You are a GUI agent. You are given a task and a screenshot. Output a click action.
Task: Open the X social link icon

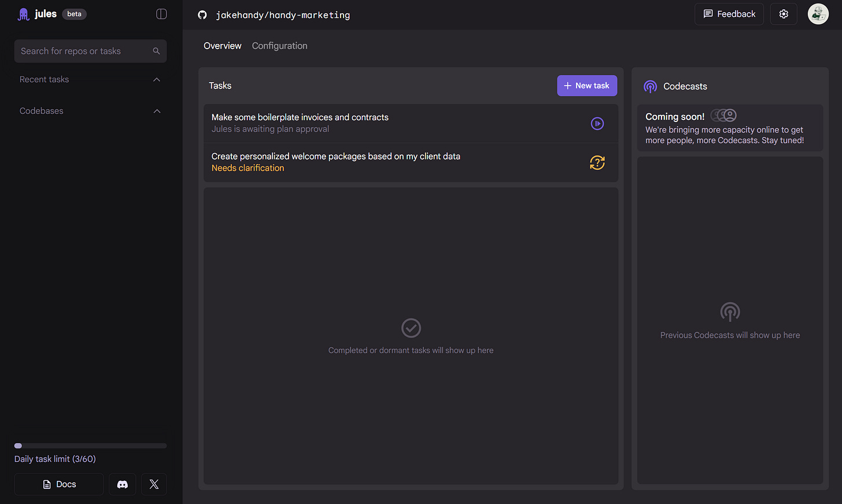click(x=154, y=484)
